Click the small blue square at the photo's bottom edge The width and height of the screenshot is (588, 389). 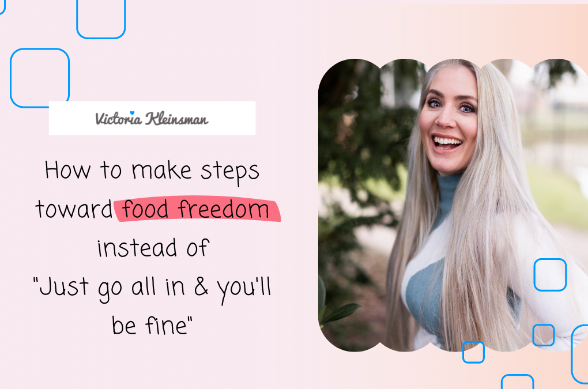[x=473, y=352]
